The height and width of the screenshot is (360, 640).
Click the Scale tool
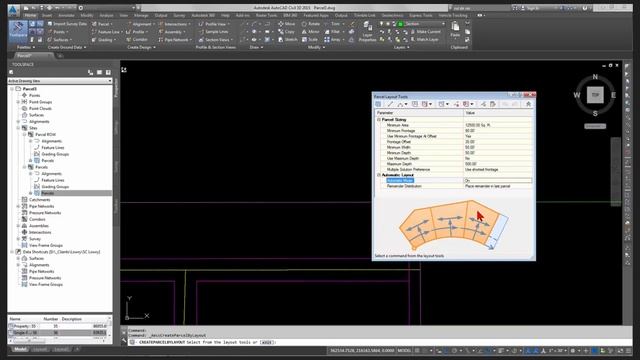click(310, 40)
